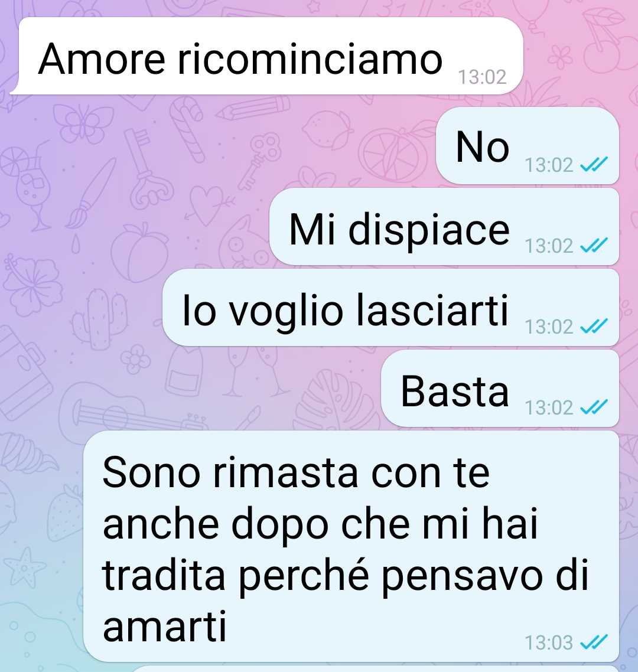Tap the 13:03 timestamp on last message
638x672 pixels.
549,642
